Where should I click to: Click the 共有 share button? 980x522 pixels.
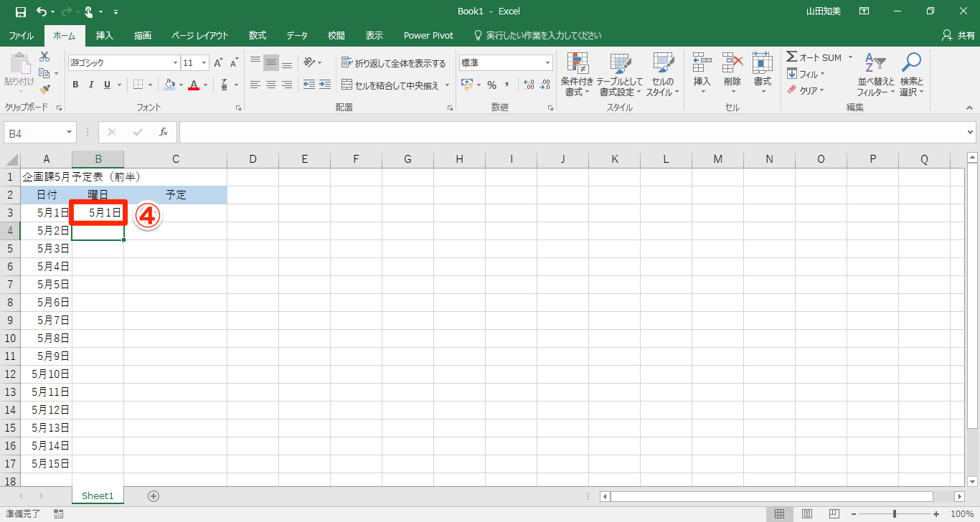(958, 35)
